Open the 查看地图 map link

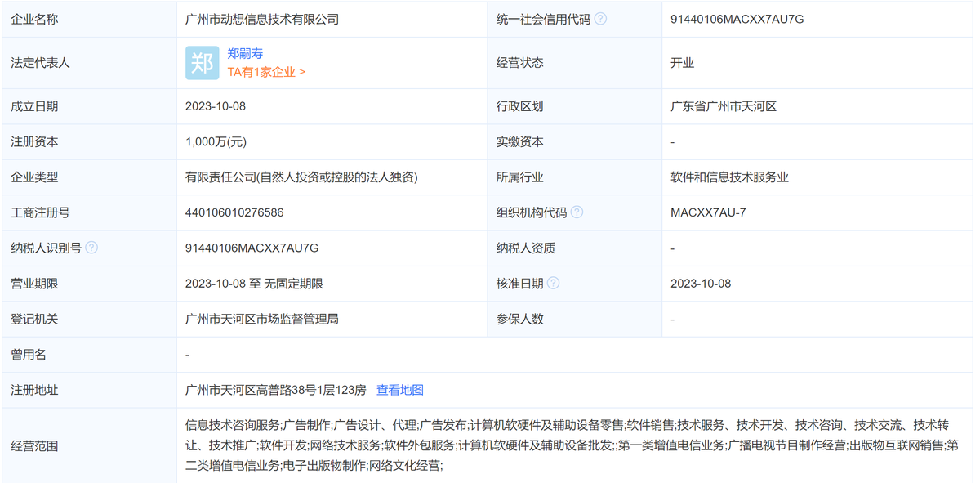click(403, 390)
